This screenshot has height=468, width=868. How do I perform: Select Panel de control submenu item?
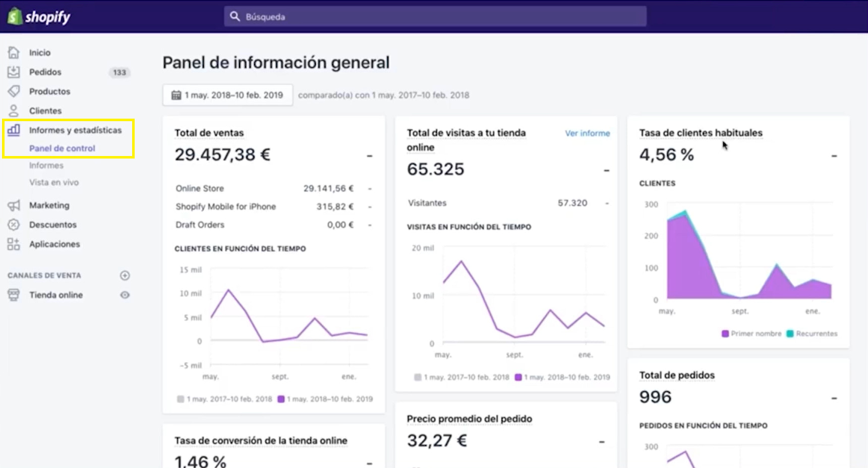coord(62,148)
